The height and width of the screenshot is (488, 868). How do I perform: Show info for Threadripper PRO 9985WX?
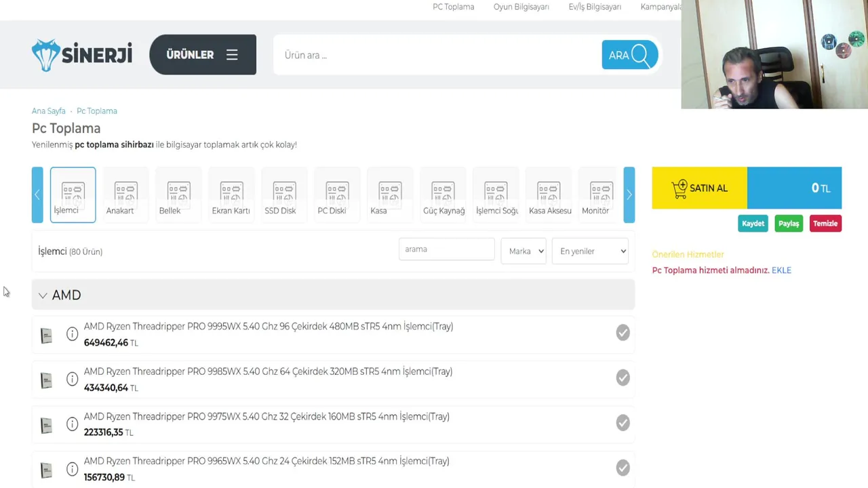[x=72, y=379]
